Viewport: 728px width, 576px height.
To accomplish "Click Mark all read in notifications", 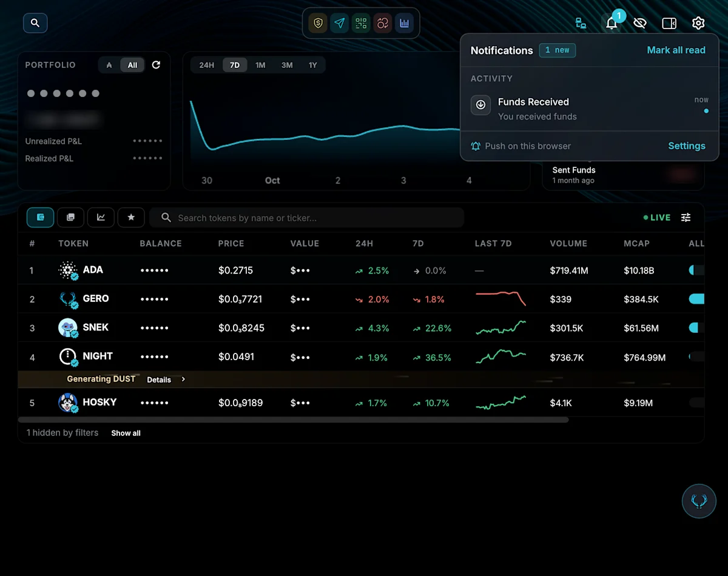I will (x=676, y=50).
